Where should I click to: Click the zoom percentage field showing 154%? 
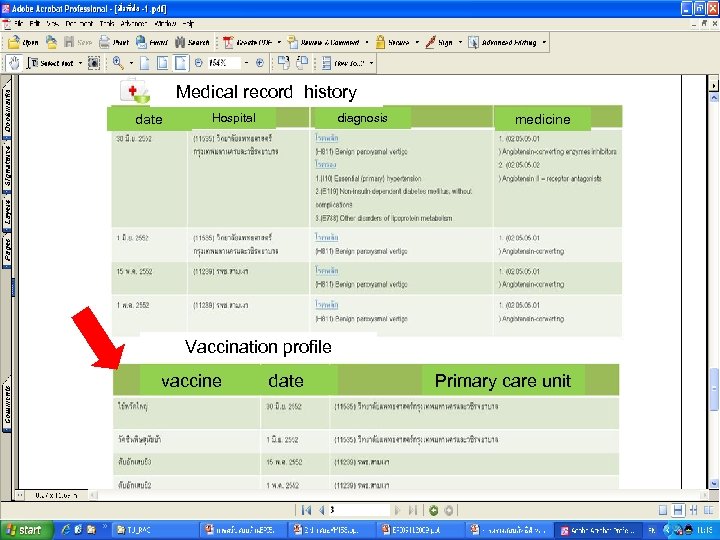[x=224, y=63]
